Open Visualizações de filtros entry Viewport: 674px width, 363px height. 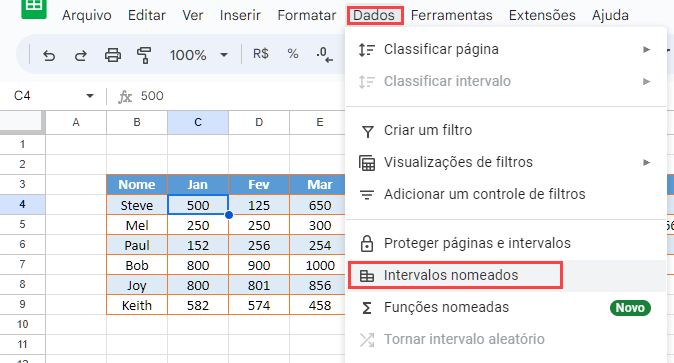[x=506, y=163]
